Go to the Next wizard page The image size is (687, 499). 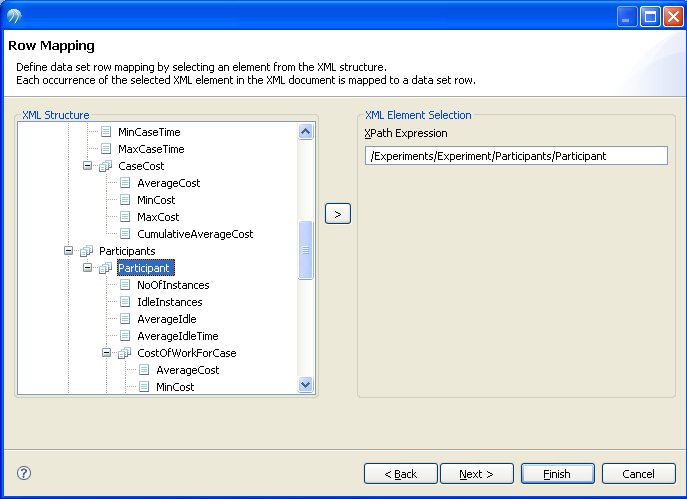coord(476,474)
